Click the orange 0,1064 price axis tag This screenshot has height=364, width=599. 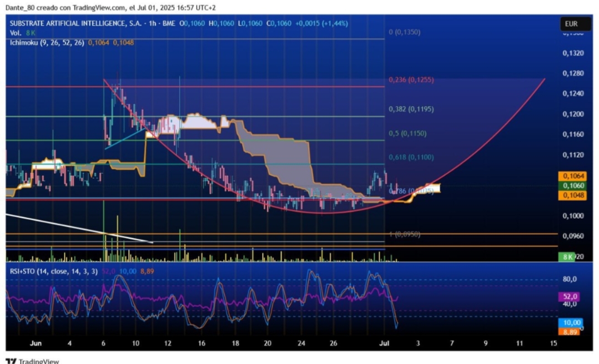[572, 176]
